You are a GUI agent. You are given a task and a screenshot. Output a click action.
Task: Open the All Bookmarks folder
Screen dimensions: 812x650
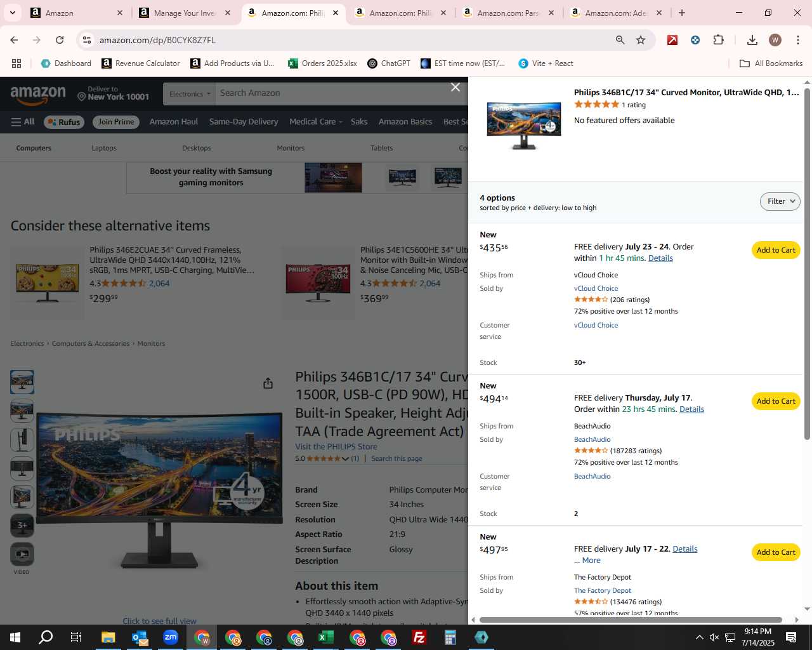771,63
